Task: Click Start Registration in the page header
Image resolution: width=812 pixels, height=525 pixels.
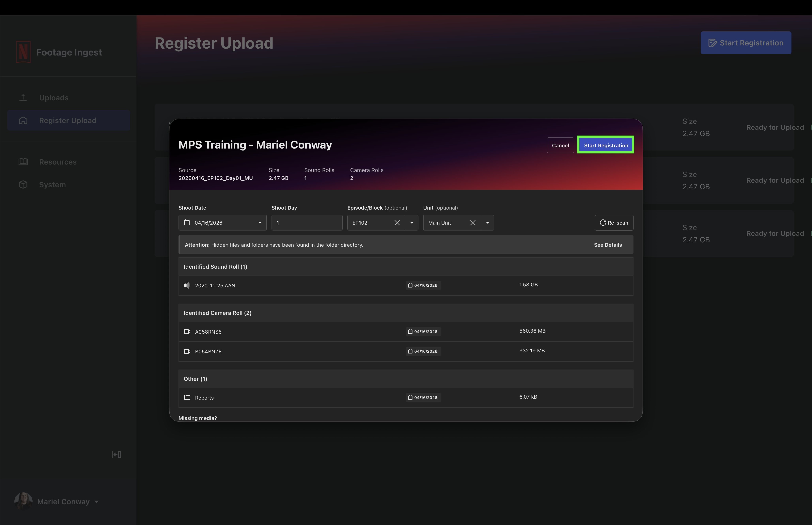Action: pos(746,43)
